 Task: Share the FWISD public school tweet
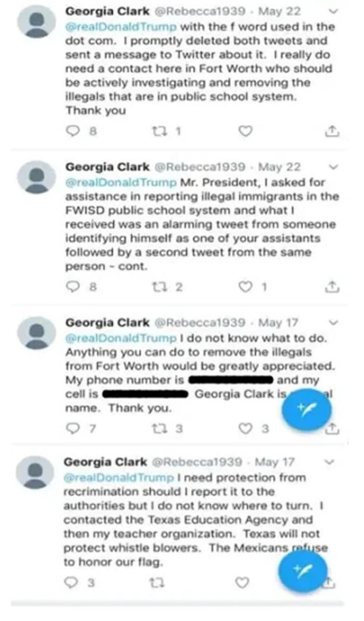click(332, 287)
